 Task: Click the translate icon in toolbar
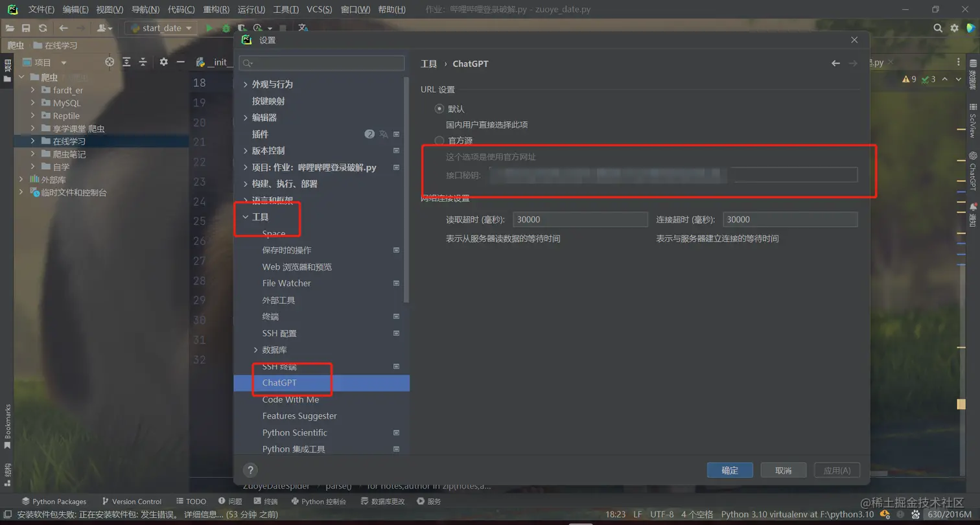tap(303, 28)
